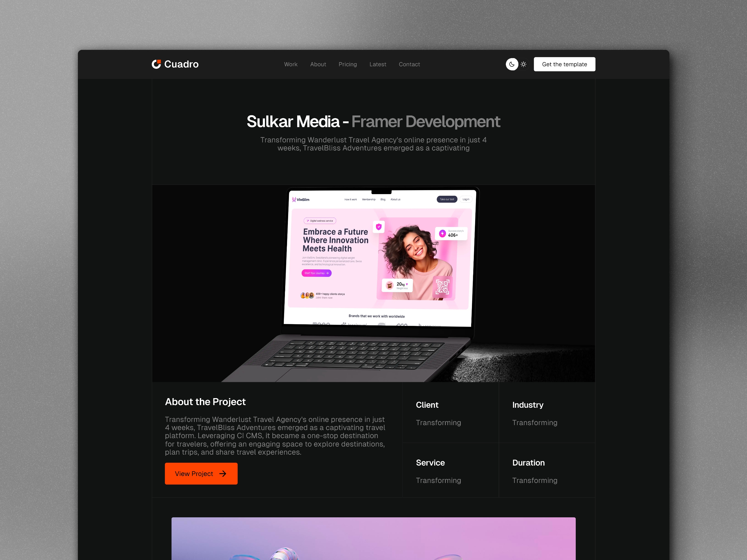Select the Latest menu item
Viewport: 747px width, 560px height.
pos(378,64)
